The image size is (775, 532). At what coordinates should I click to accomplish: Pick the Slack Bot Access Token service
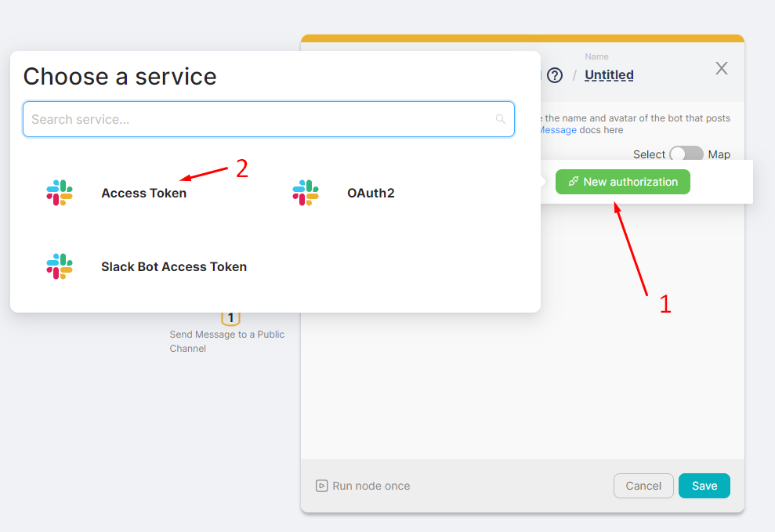coord(173,266)
